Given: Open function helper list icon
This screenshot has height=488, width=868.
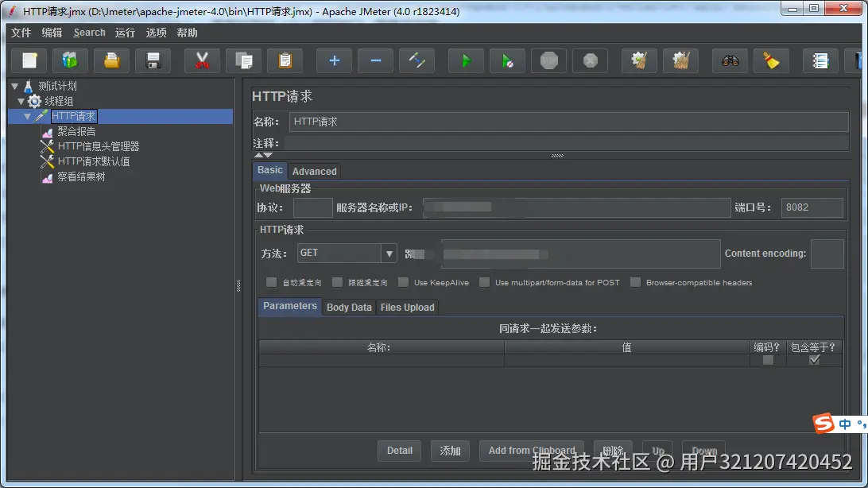Looking at the screenshot, I should point(820,60).
